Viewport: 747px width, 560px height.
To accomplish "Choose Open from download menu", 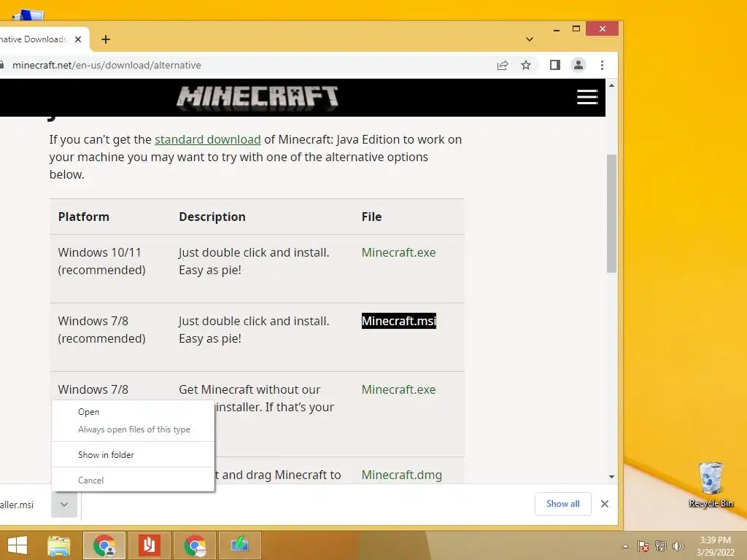I will pyautogui.click(x=133, y=412).
